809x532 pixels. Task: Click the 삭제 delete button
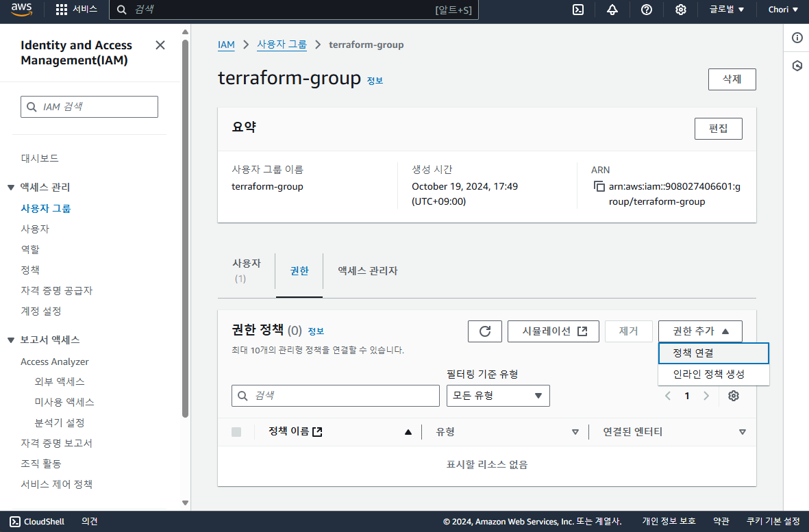[732, 79]
